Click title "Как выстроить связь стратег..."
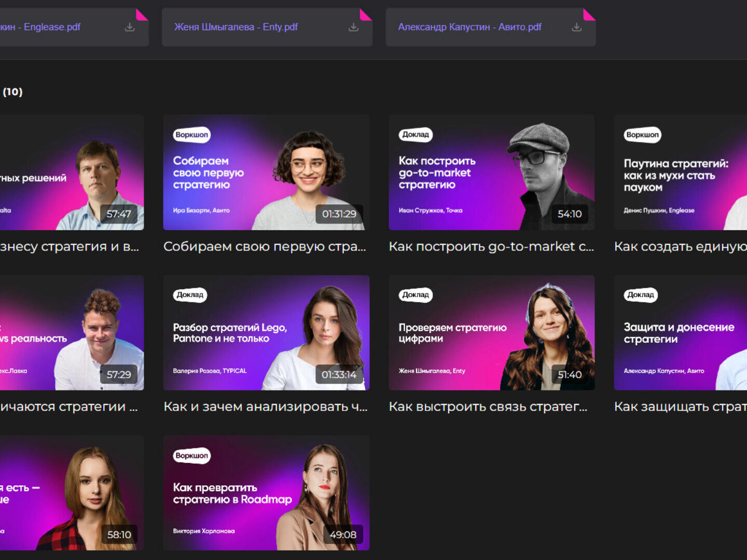This screenshot has width=747, height=560. 488,407
